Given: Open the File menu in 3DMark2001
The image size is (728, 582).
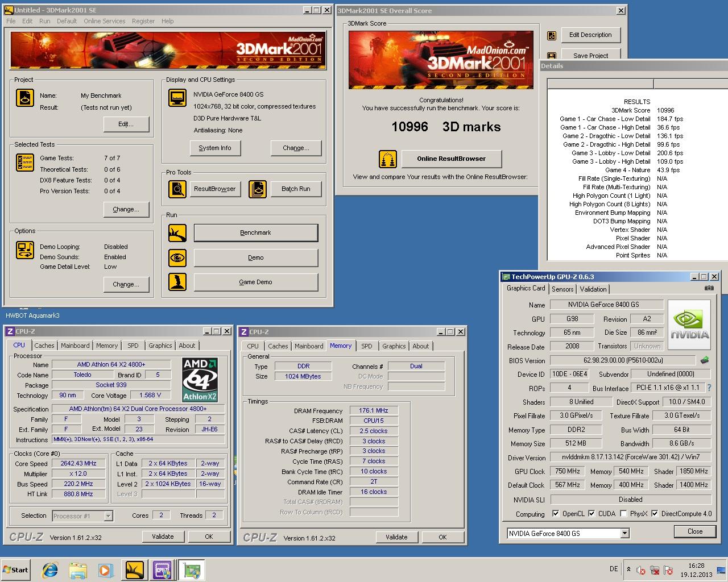Looking at the screenshot, I should [x=11, y=21].
